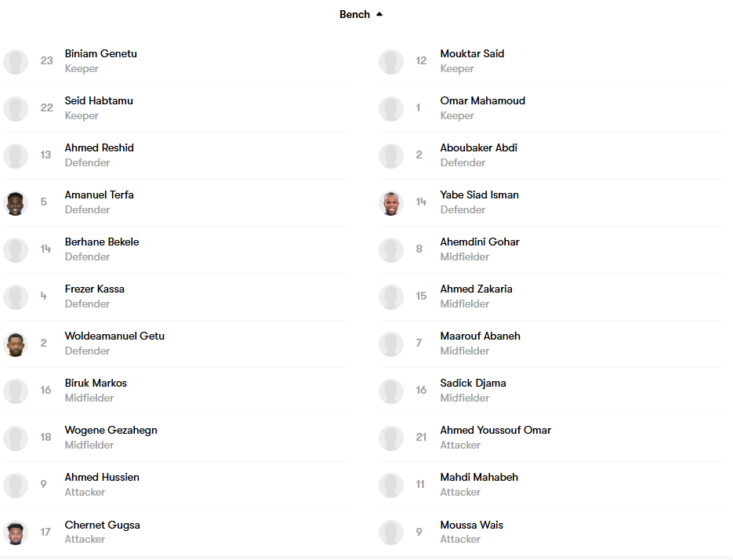
Task: Open Chernet Gugsa's player photo
Action: click(x=16, y=533)
